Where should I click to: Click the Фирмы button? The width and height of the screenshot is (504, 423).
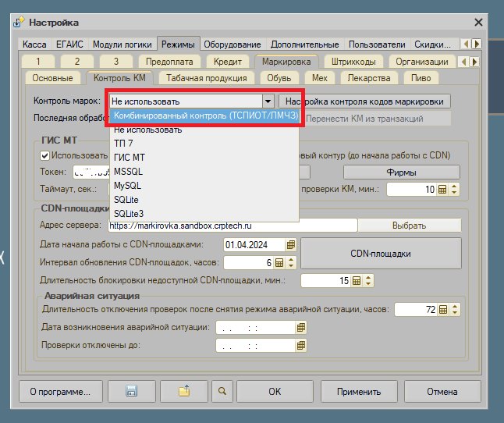402,172
